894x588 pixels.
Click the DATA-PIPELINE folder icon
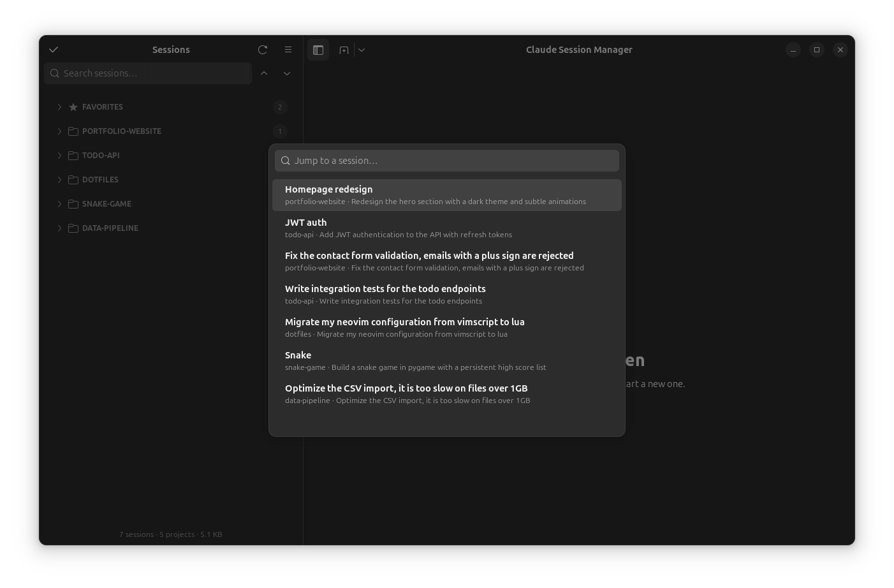coord(73,228)
